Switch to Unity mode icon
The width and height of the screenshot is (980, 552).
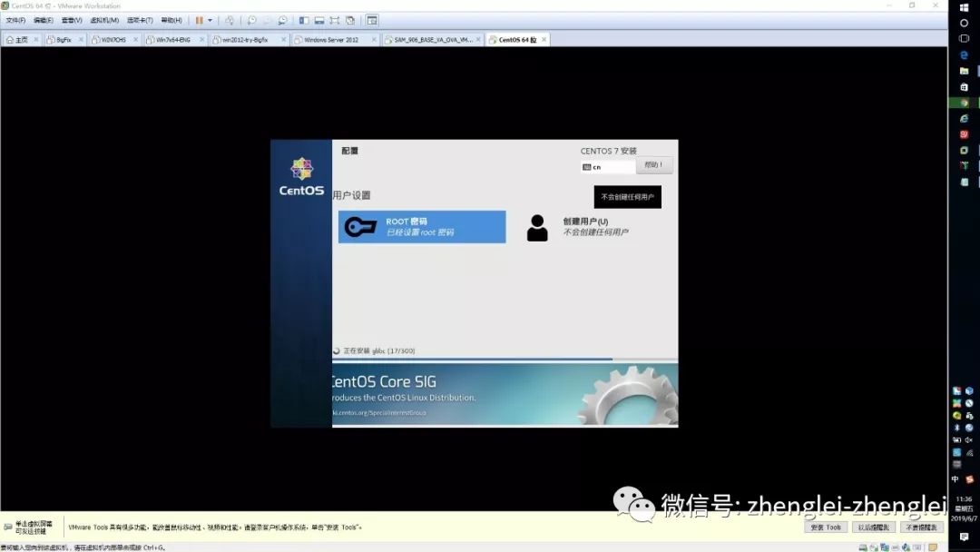350,21
